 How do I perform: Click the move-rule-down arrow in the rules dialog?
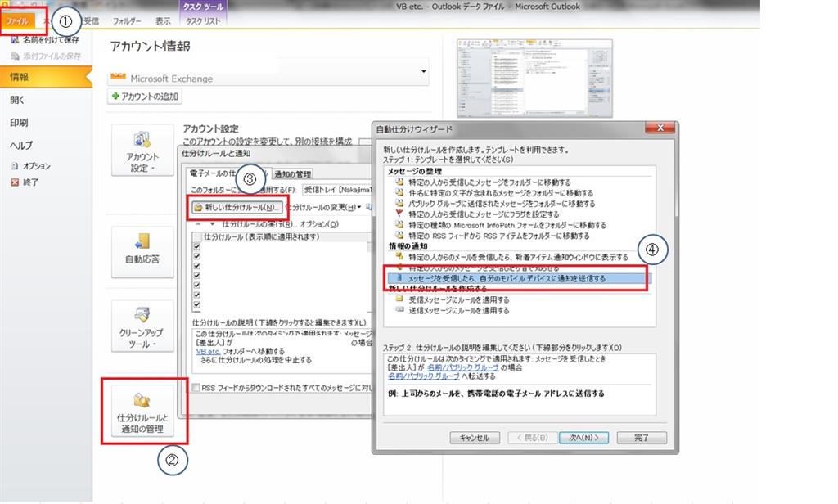(x=212, y=224)
